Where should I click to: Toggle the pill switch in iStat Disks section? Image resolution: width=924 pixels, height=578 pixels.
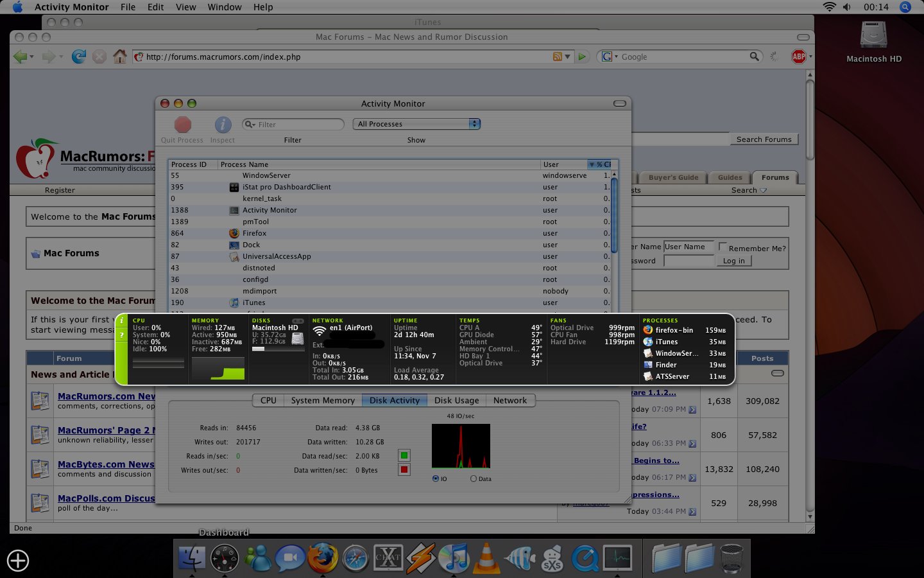pos(298,320)
